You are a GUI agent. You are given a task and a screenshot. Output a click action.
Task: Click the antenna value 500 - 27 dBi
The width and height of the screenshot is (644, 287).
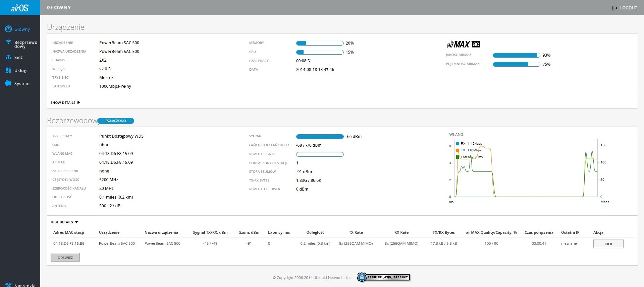tap(110, 206)
